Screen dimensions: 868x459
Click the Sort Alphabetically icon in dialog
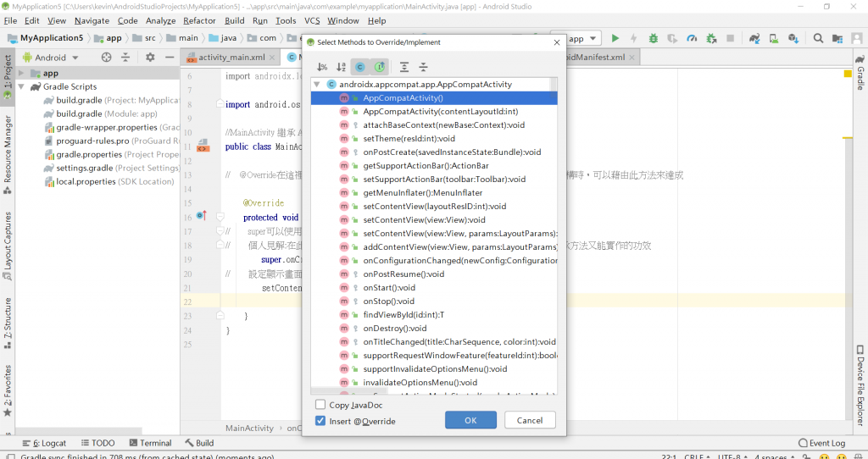pyautogui.click(x=341, y=67)
